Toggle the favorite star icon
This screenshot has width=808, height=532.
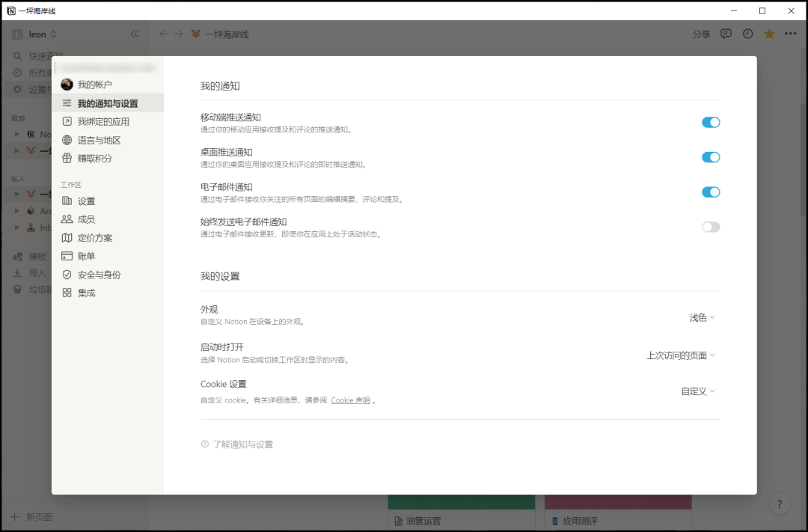click(769, 34)
